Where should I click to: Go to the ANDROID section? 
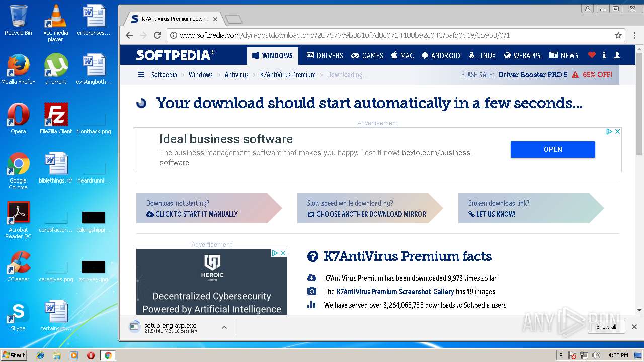coord(441,55)
